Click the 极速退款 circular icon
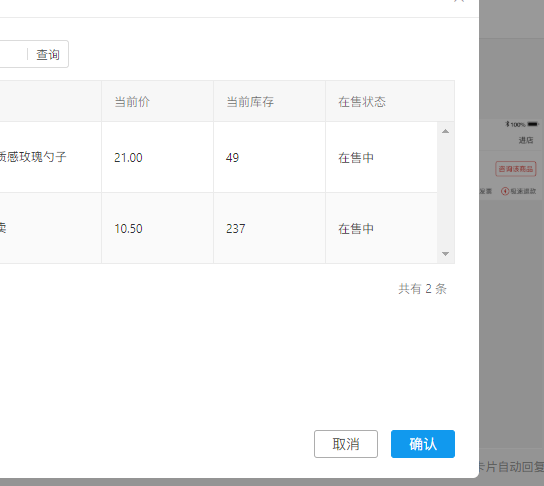This screenshot has width=544, height=486. tap(505, 191)
